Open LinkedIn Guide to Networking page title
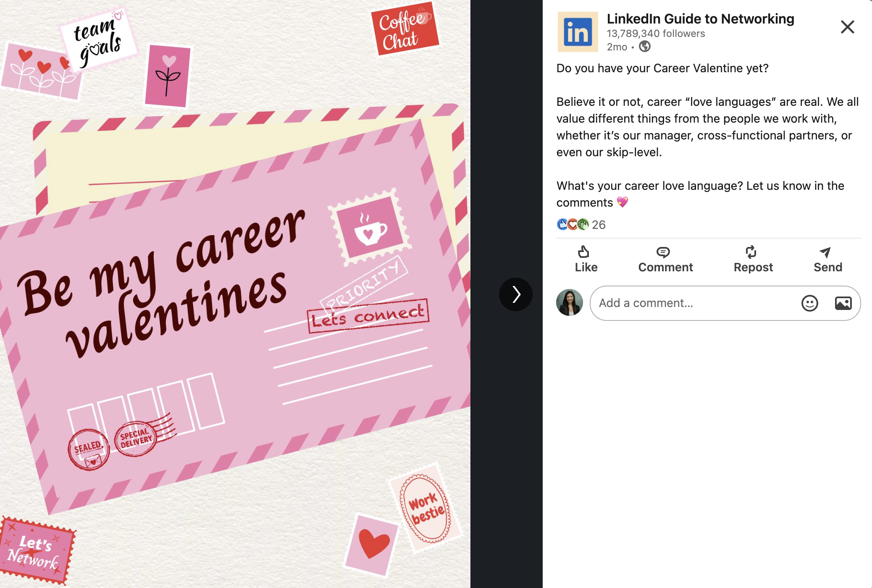The width and height of the screenshot is (872, 588). (700, 19)
